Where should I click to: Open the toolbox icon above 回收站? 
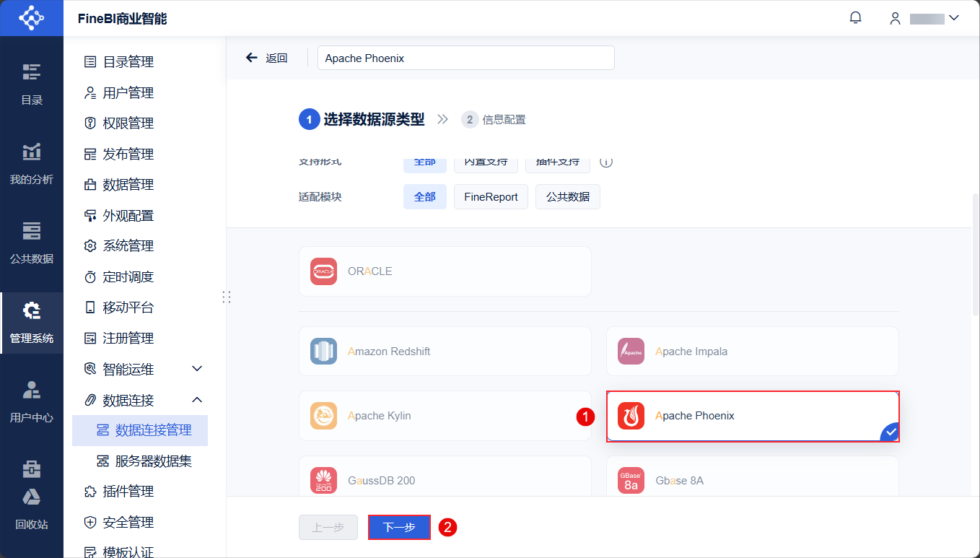point(31,469)
